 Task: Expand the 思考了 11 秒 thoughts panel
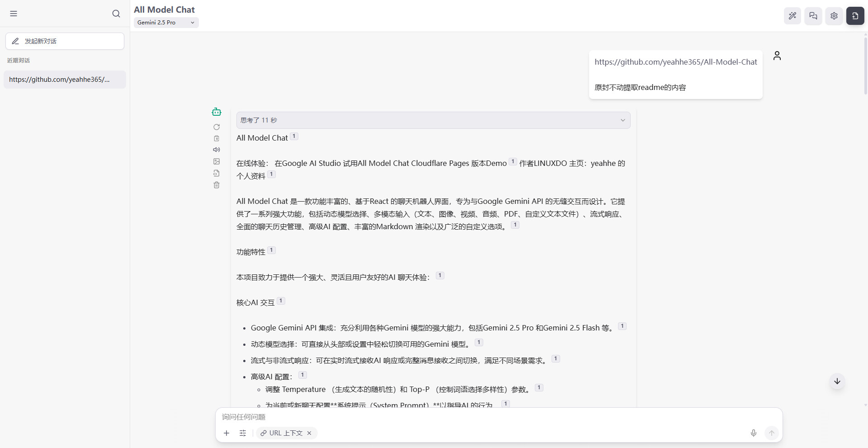click(433, 120)
